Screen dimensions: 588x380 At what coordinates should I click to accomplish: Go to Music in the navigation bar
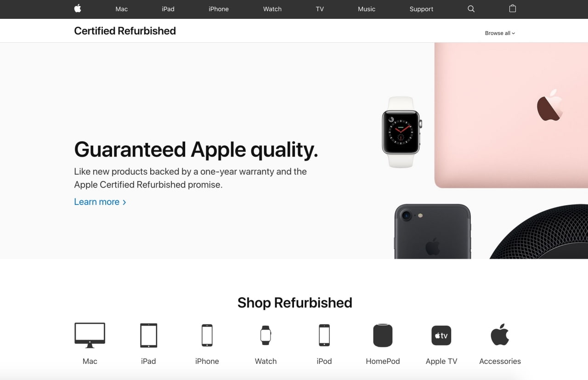(367, 9)
